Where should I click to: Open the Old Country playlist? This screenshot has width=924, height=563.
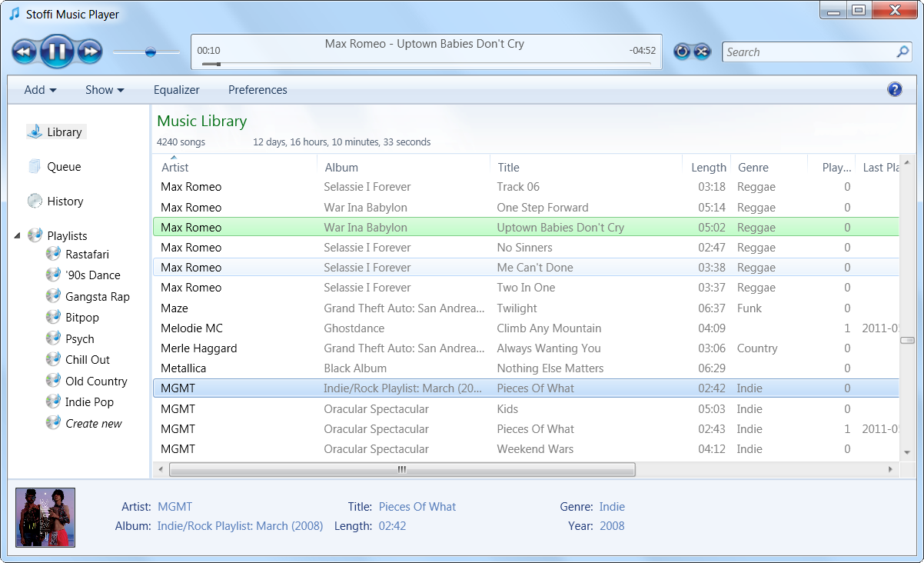pos(96,381)
